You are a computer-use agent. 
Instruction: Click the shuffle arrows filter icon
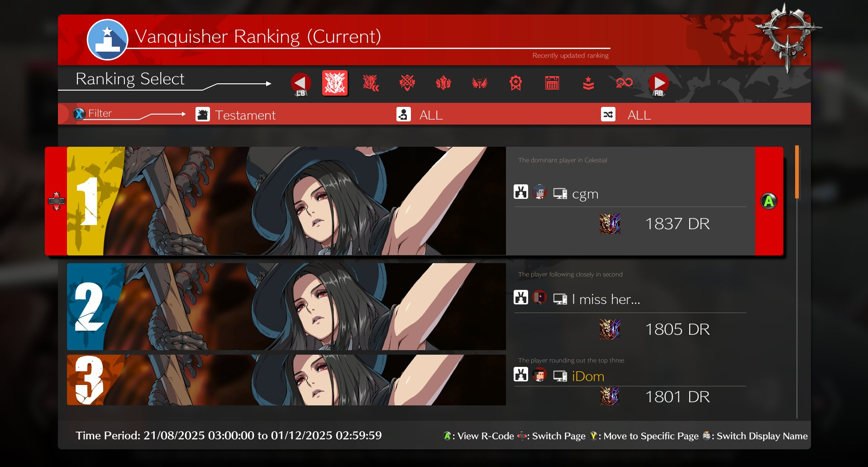click(608, 114)
